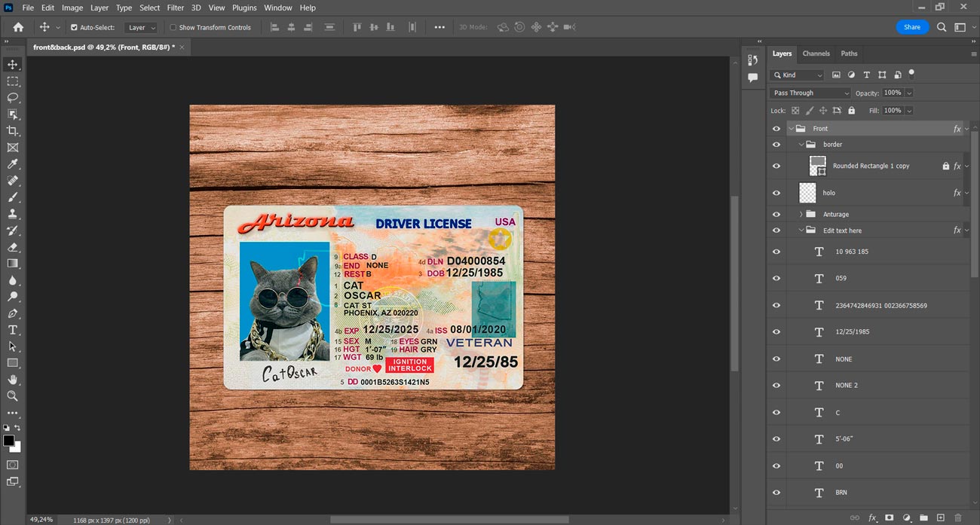Click the foreground color swatch
The image size is (980, 525).
click(8, 441)
